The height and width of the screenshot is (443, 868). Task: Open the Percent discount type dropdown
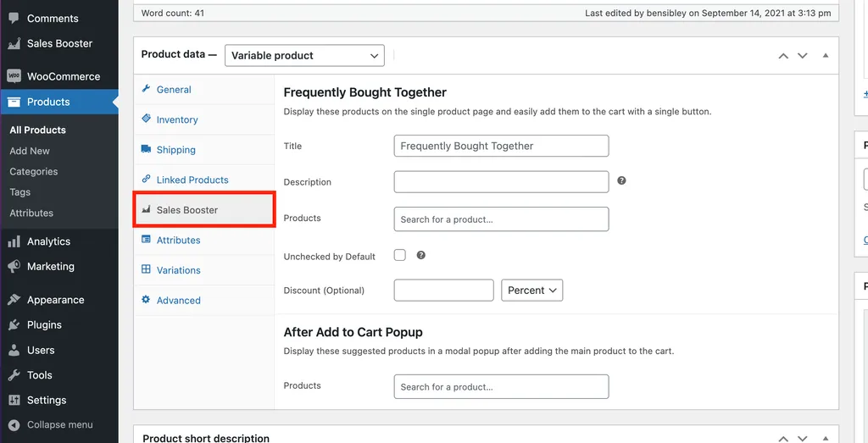click(532, 291)
